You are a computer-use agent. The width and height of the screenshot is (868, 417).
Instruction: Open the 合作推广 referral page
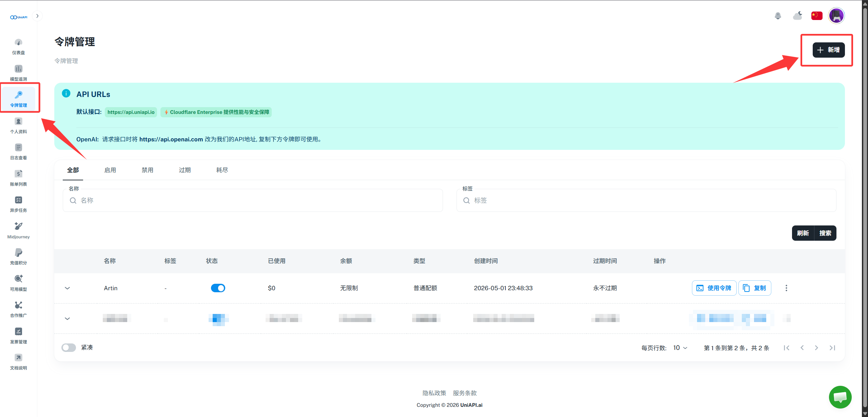click(x=18, y=310)
